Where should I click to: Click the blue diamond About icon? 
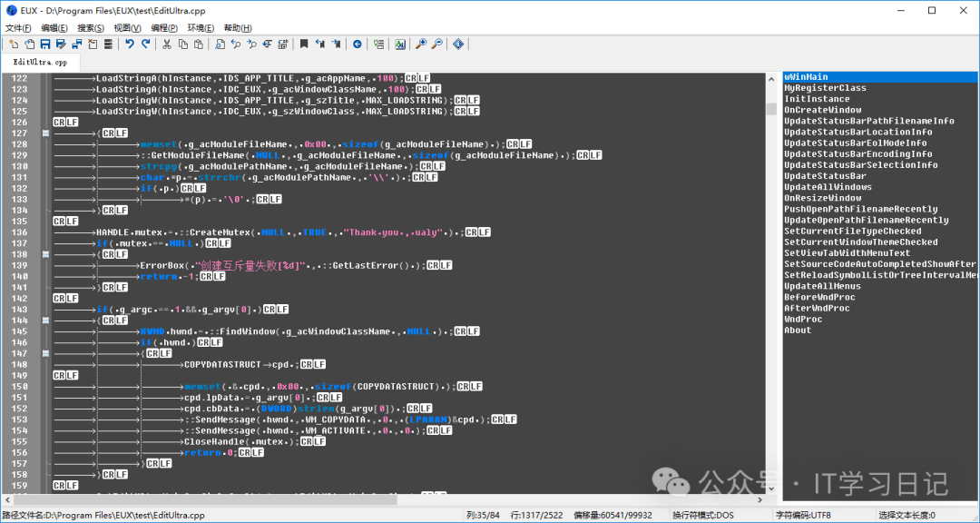[x=458, y=44]
